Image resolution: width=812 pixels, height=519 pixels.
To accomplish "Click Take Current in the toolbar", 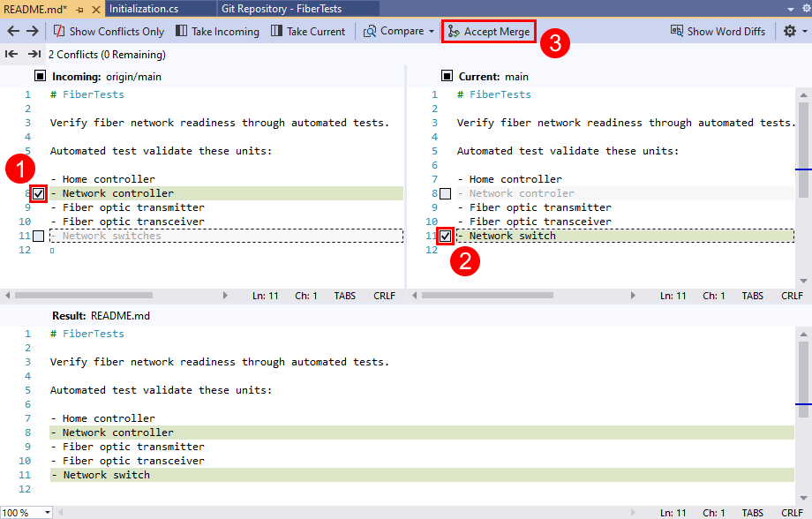I will (307, 30).
